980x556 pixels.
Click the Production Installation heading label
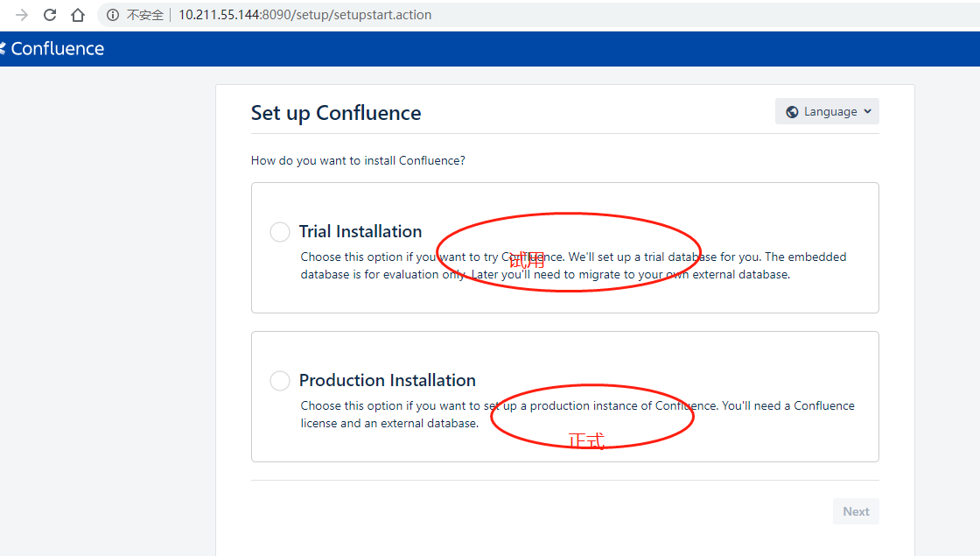click(x=388, y=381)
